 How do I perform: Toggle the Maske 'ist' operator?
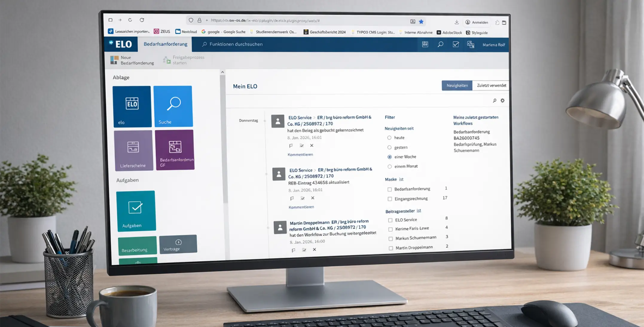(401, 179)
